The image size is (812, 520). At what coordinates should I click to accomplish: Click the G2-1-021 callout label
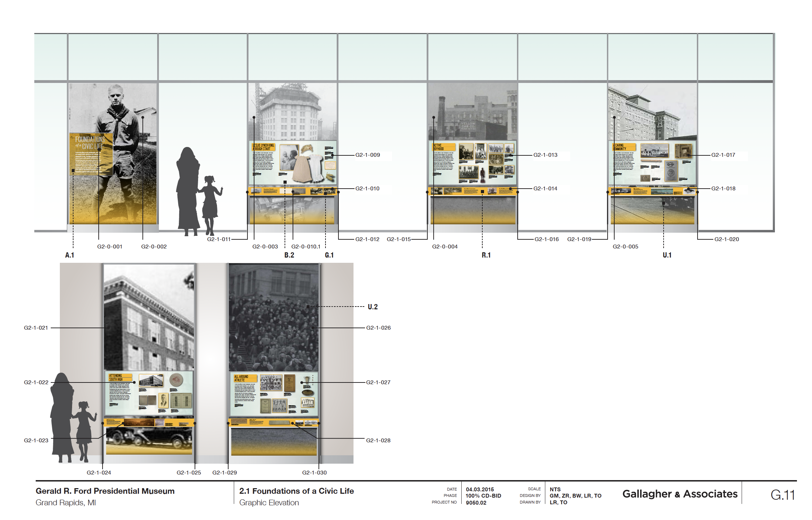pos(36,328)
